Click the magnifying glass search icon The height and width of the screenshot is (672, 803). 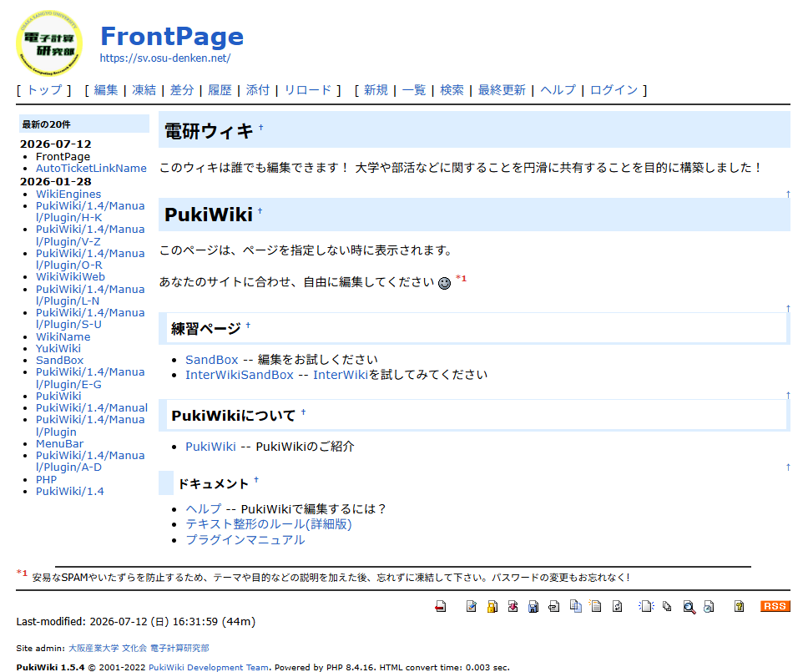click(x=689, y=607)
